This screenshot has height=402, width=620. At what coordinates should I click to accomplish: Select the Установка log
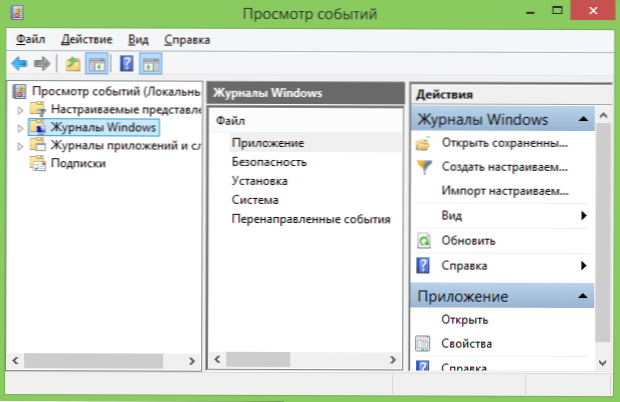click(x=259, y=181)
